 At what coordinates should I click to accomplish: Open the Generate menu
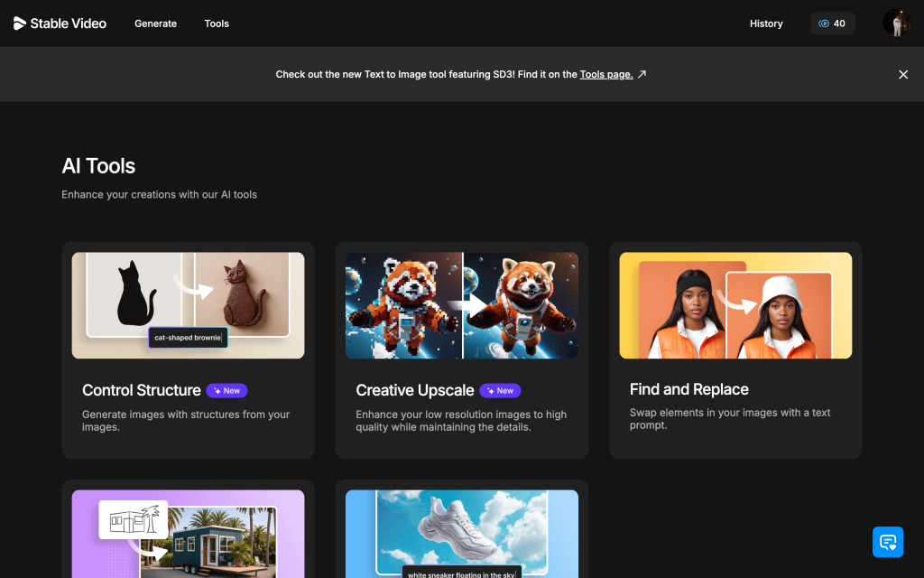click(x=155, y=23)
